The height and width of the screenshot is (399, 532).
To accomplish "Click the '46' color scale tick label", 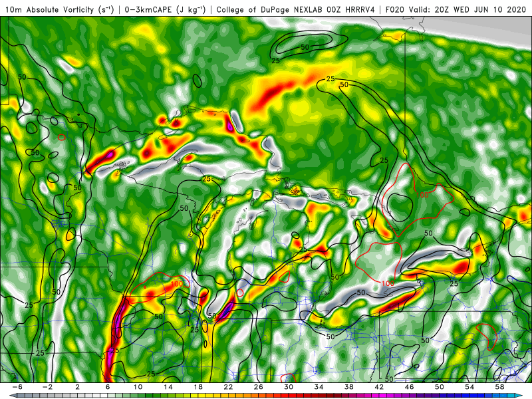I will click(409, 387).
